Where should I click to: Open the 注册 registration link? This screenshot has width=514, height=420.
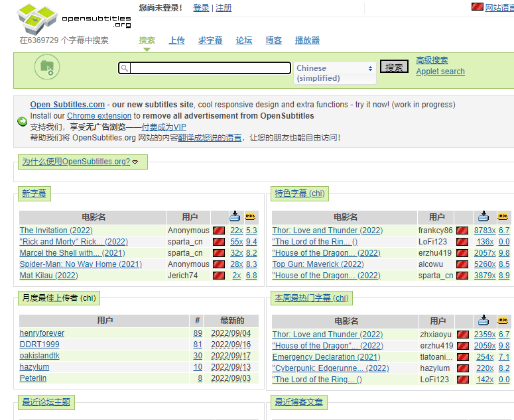coord(224,8)
